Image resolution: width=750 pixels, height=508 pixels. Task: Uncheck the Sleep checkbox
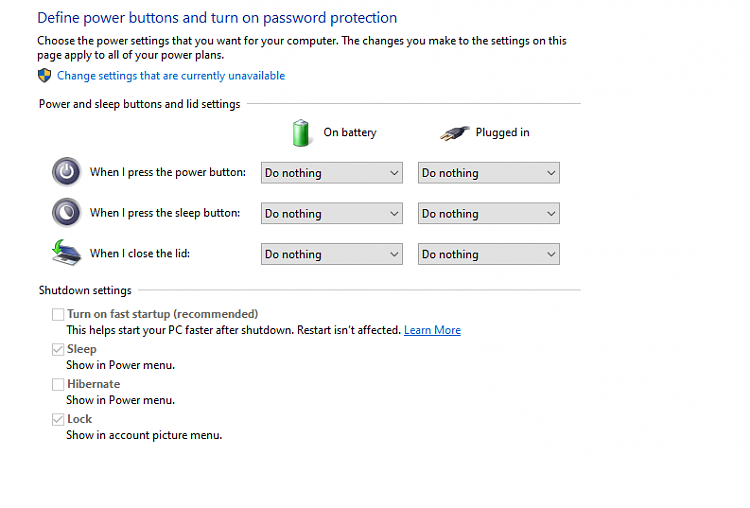click(58, 349)
